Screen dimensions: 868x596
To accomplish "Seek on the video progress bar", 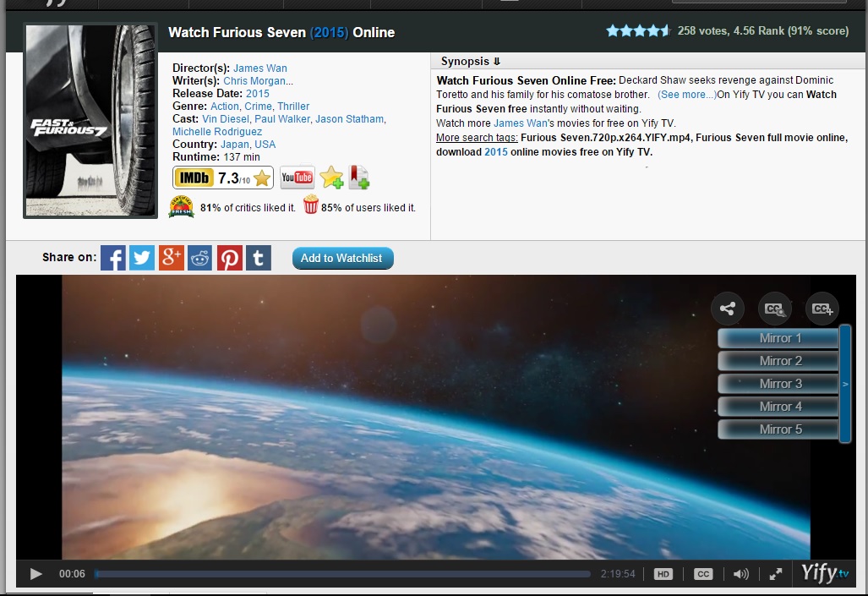I will (x=342, y=574).
